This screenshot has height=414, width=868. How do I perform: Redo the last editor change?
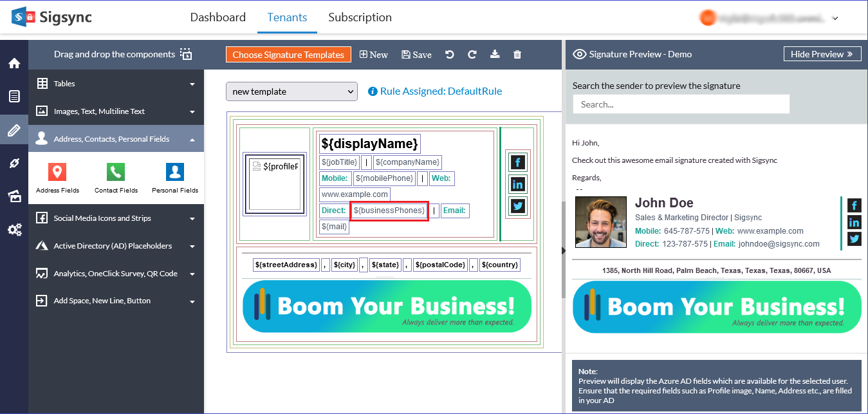(x=472, y=55)
